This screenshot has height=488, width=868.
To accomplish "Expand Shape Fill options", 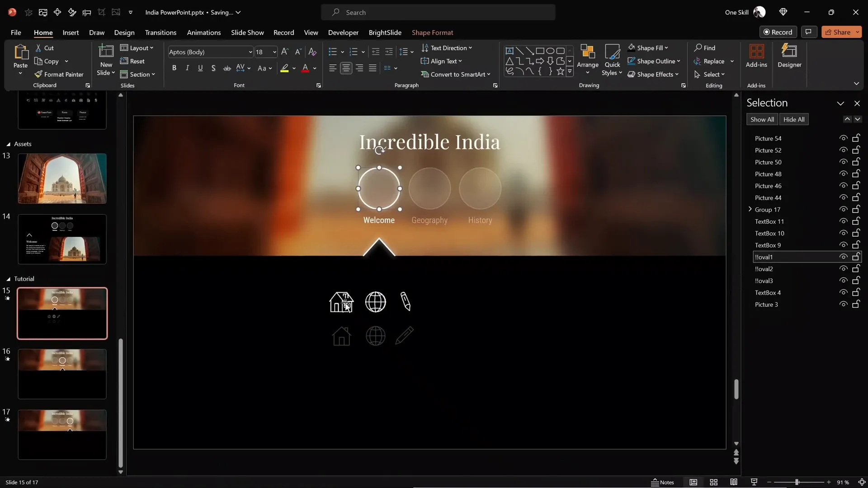I will (648, 48).
